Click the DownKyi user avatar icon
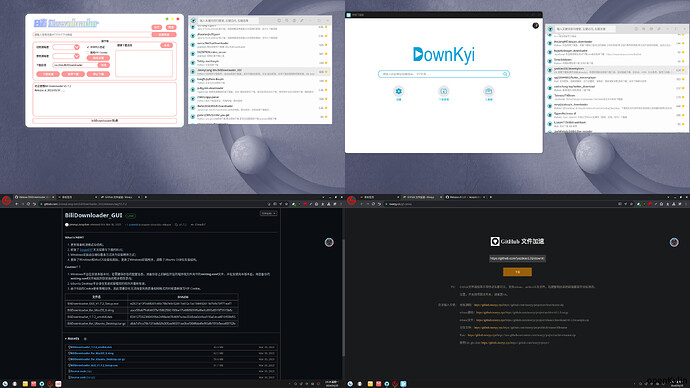The height and width of the screenshot is (388, 690). pos(536,26)
